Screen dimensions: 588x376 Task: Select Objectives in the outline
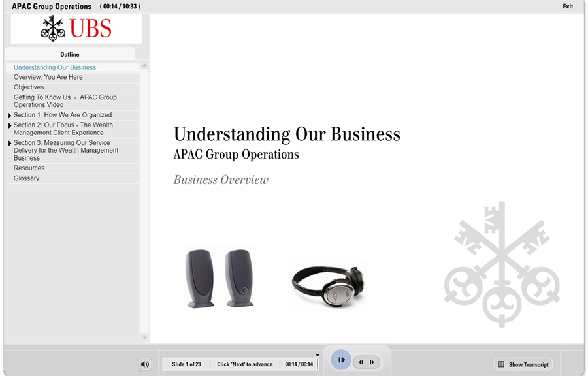[29, 87]
